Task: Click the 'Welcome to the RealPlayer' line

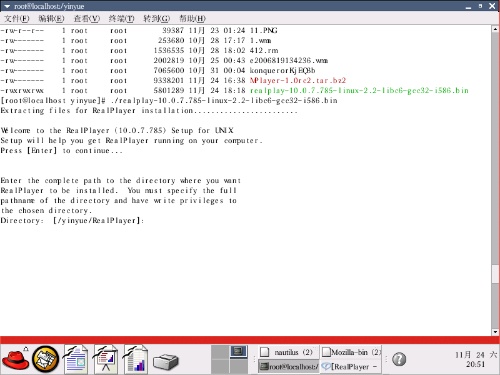Action: [117, 131]
